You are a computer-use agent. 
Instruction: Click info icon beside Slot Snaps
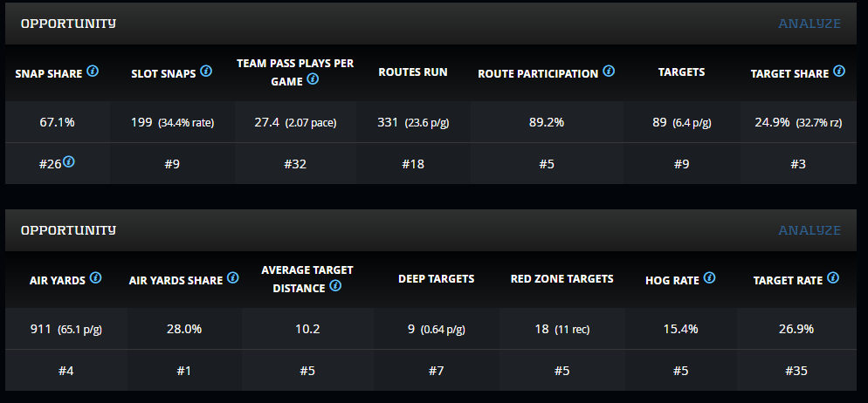click(206, 72)
